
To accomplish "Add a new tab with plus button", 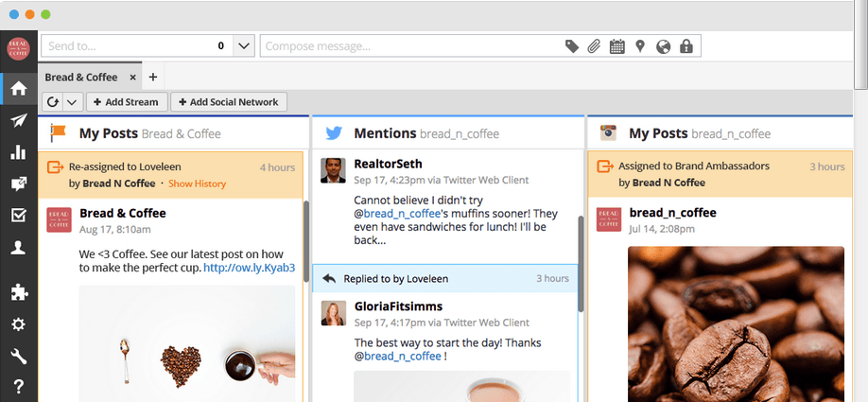I will coord(153,77).
